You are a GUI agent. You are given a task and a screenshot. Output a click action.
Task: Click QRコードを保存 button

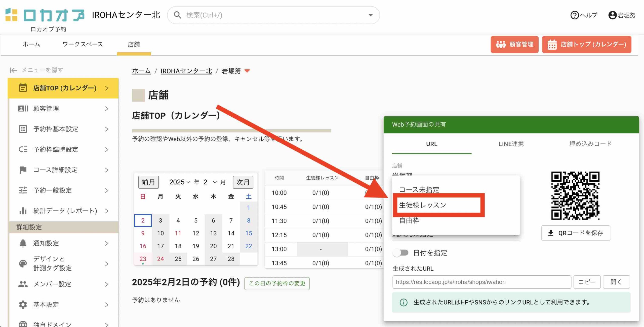click(x=576, y=233)
